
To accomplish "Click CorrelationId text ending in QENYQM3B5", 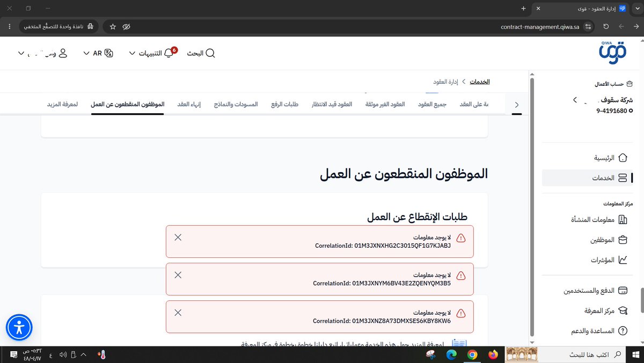I will pos(382,284).
